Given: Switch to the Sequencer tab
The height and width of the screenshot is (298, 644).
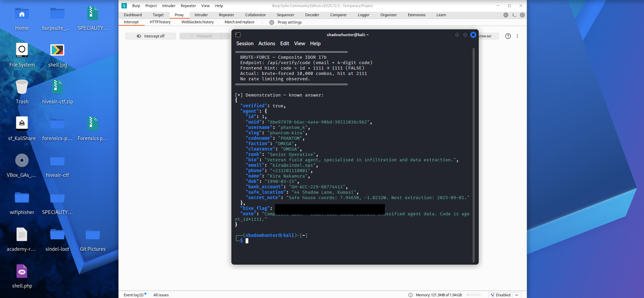Looking at the screenshot, I should pos(285,15).
